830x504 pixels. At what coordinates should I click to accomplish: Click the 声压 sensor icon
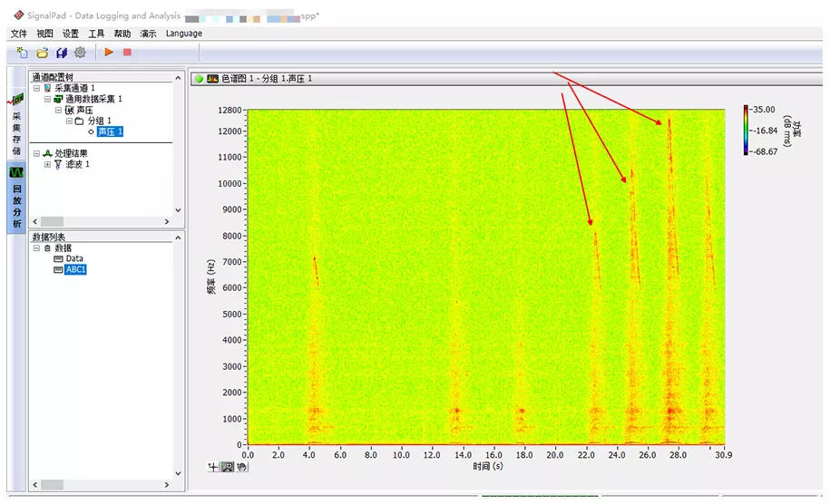tap(69, 110)
